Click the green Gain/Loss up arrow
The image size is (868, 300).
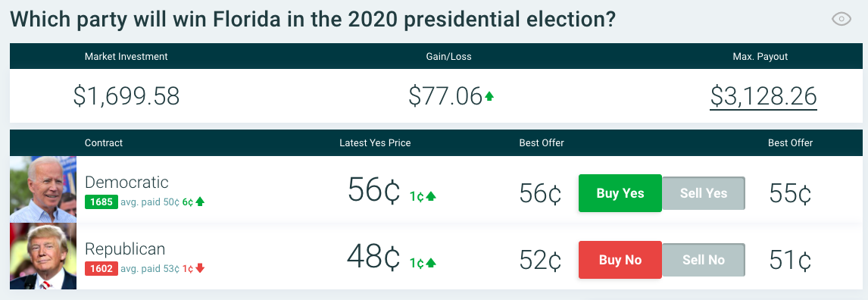(489, 96)
